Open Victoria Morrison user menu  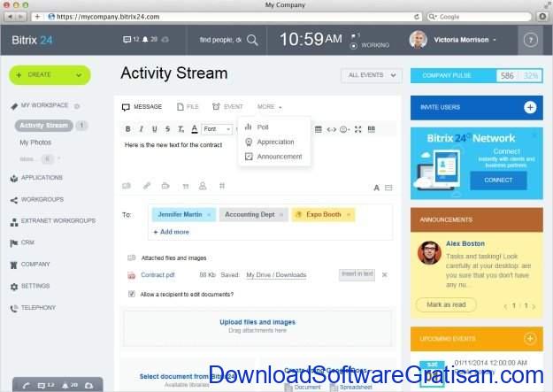[x=465, y=40]
